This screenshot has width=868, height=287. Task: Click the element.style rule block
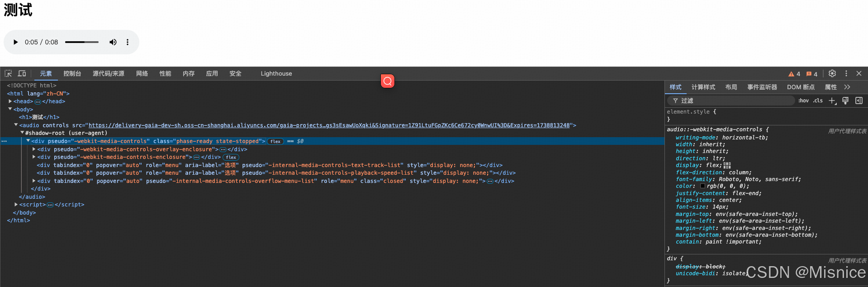tap(766, 115)
